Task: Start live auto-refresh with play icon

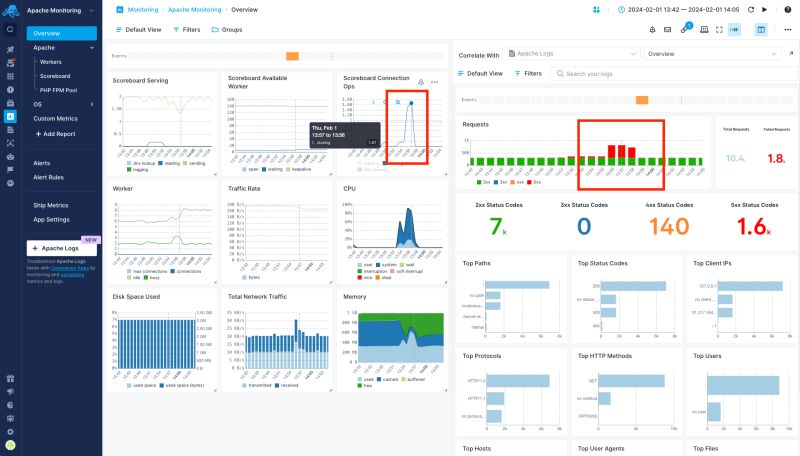Action: [764, 10]
